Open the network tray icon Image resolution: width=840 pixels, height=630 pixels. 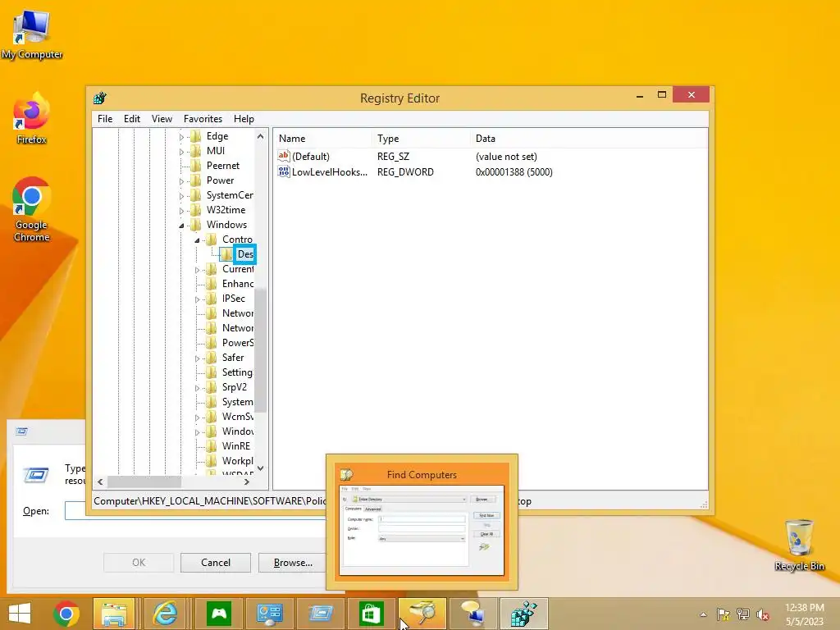pos(743,614)
